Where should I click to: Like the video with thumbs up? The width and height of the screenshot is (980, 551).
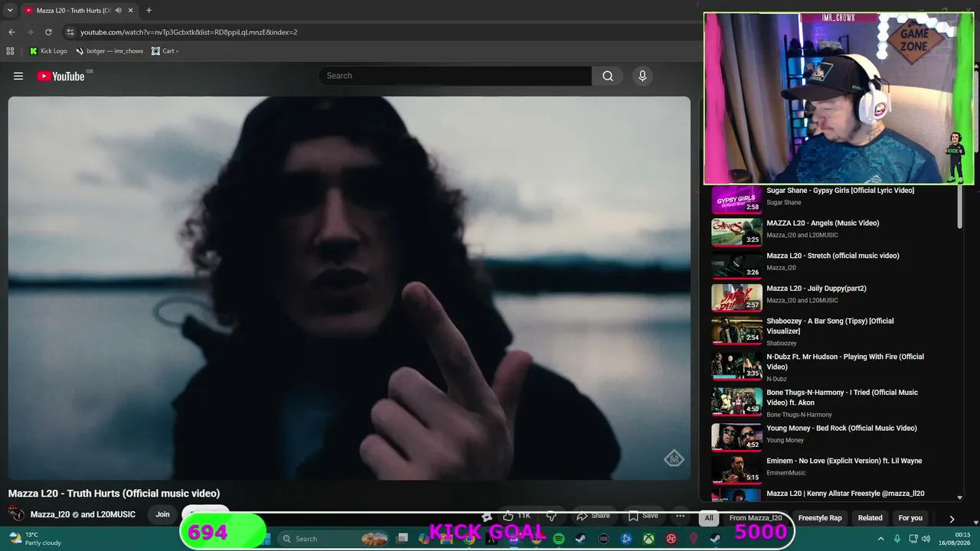[x=517, y=516]
